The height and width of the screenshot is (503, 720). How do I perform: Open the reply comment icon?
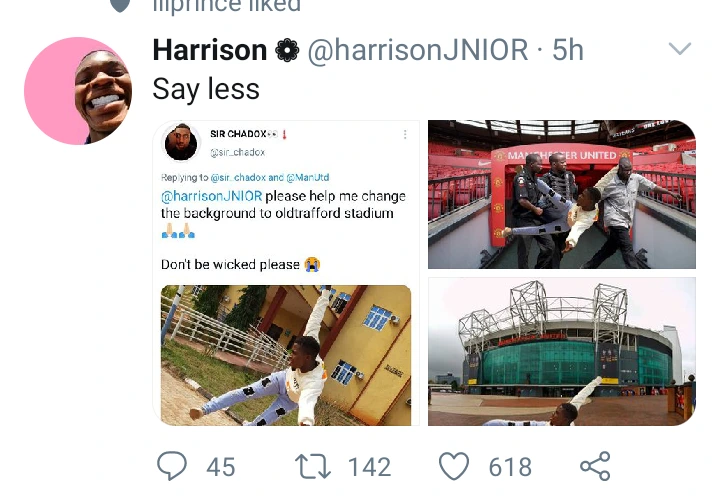(172, 466)
